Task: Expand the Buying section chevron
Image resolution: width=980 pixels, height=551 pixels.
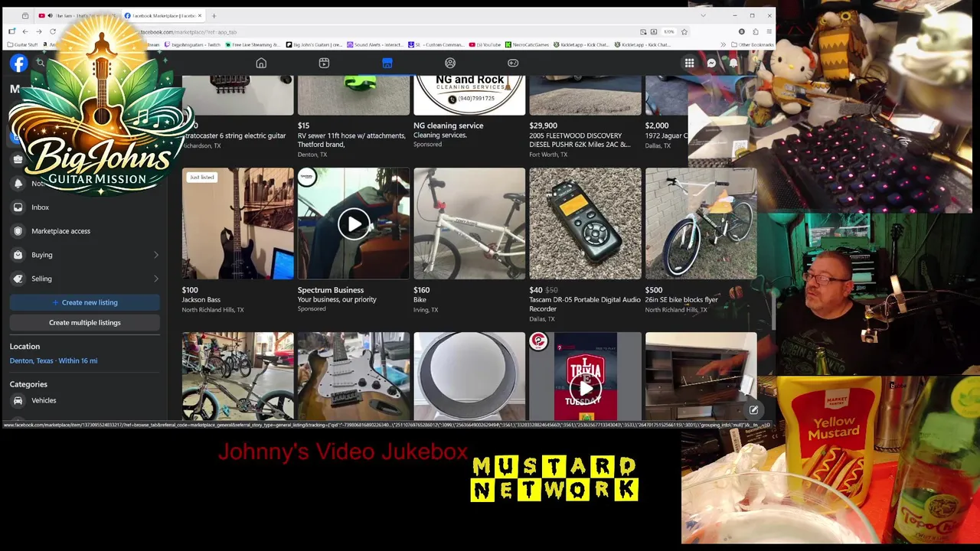Action: [x=156, y=255]
